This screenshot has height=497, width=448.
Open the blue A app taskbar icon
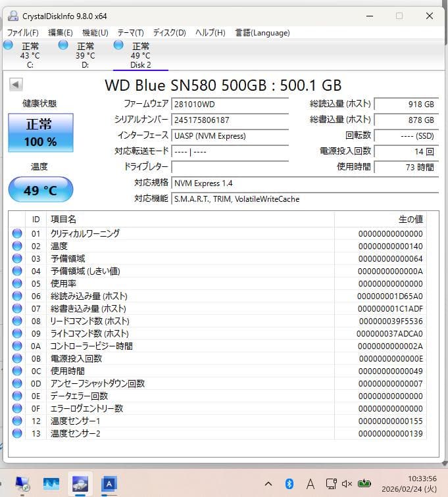point(109,484)
